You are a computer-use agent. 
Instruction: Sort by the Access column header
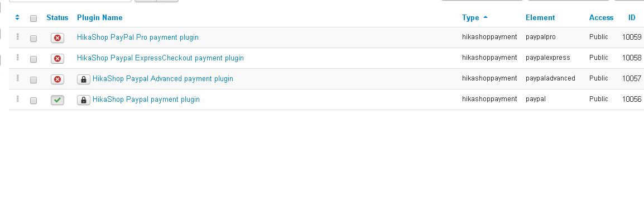601,17
